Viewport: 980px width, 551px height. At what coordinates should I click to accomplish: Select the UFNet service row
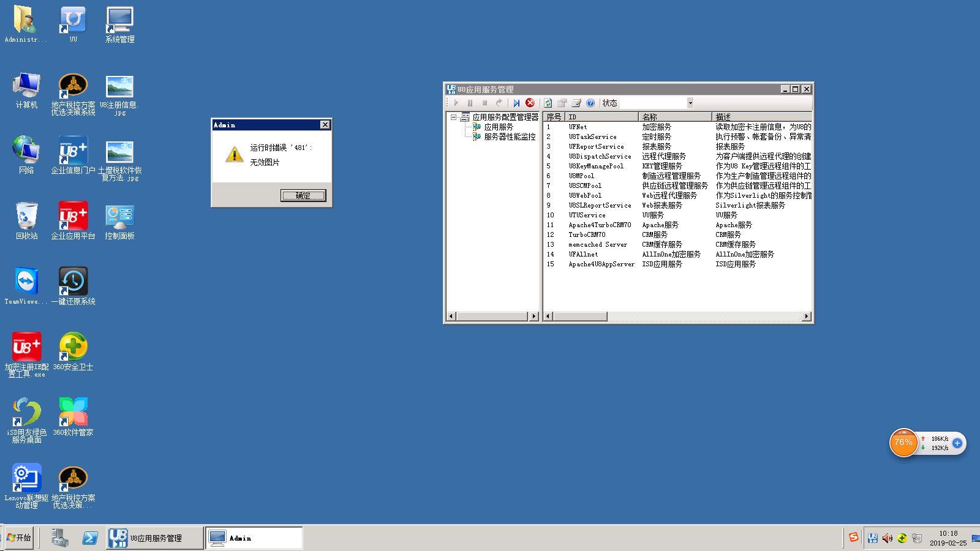[678, 127]
